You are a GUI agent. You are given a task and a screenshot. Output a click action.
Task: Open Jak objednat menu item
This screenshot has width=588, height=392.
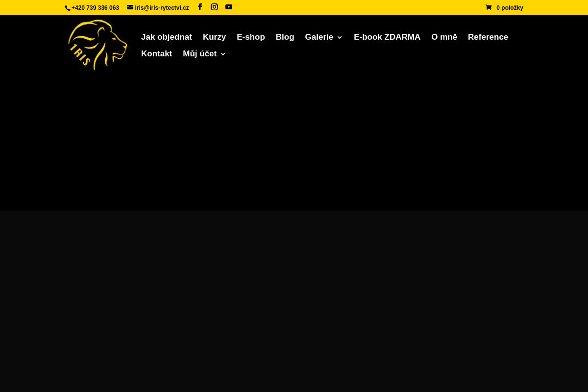(167, 37)
